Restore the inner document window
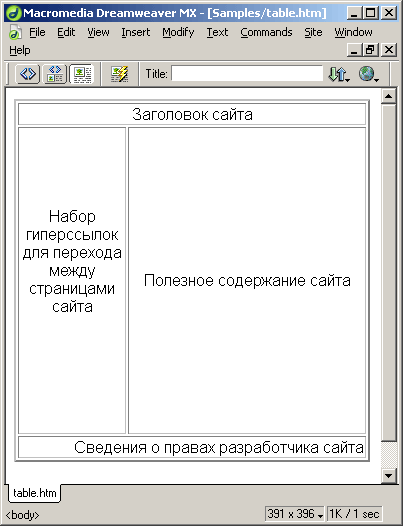The height and width of the screenshot is (526, 403). 370,50
